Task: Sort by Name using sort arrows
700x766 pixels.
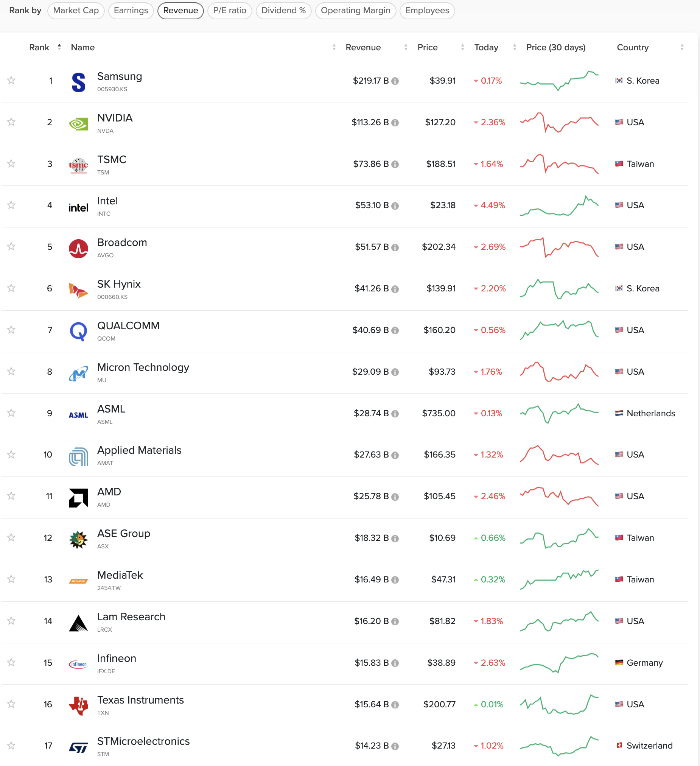Action: coord(334,47)
